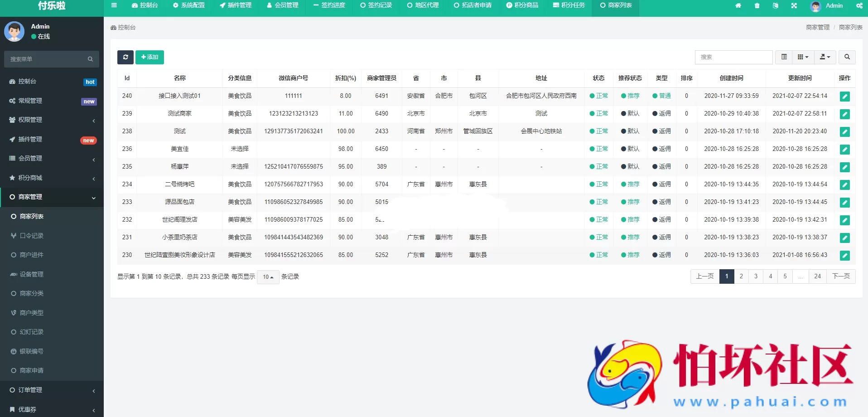Toggle 正常 status on merchant 238
Image resolution: width=868 pixels, height=417 pixels.
click(x=598, y=131)
